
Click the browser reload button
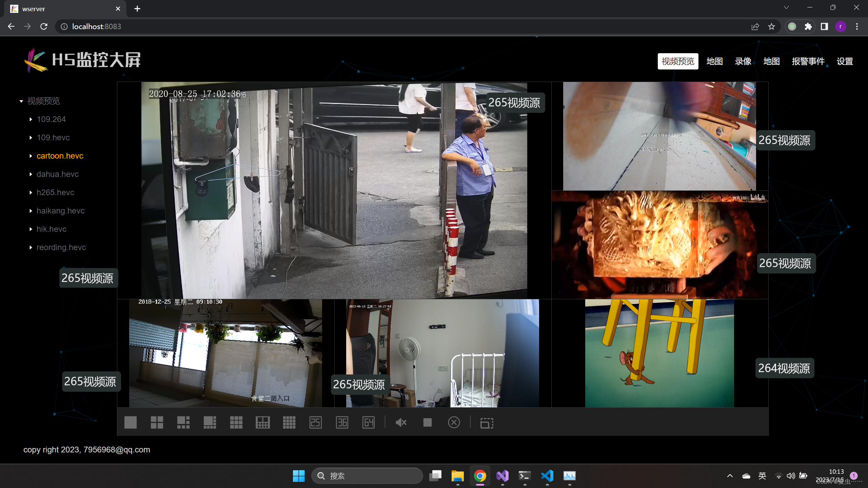coord(44,26)
